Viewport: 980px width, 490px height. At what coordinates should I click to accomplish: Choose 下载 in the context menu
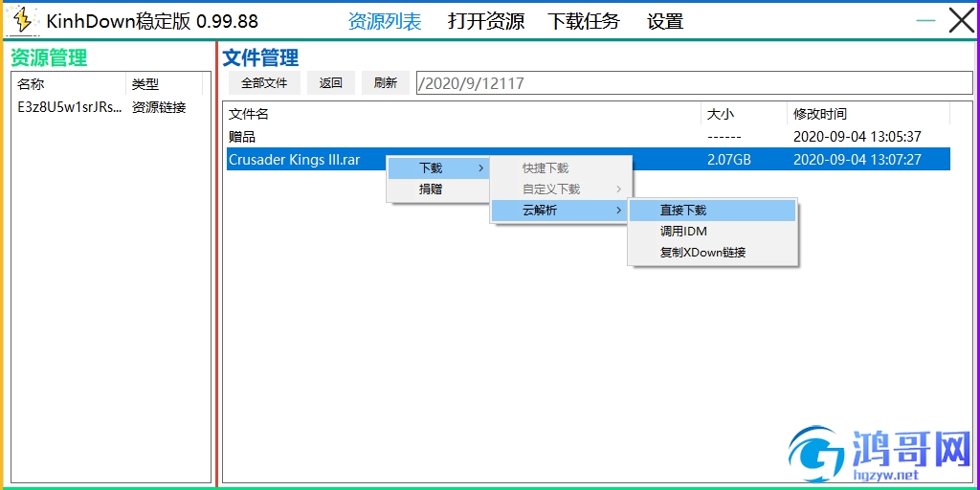pyautogui.click(x=438, y=168)
